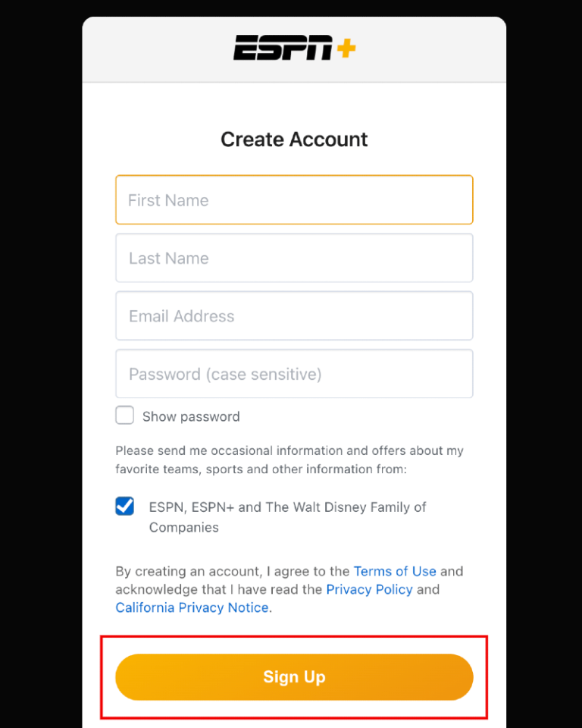The image size is (582, 728).
Task: Click the gray header bar beside the logo
Action: pyautogui.click(x=440, y=50)
